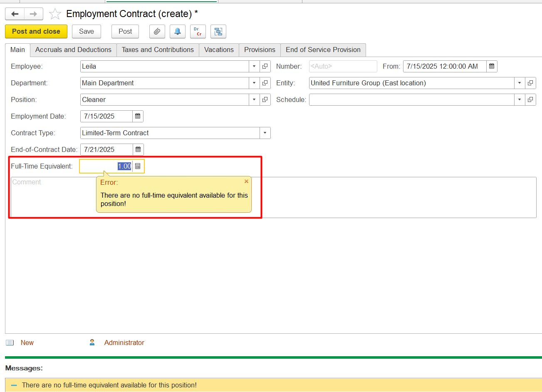Click the Messages: heading
The height and width of the screenshot is (392, 542).
(x=24, y=368)
